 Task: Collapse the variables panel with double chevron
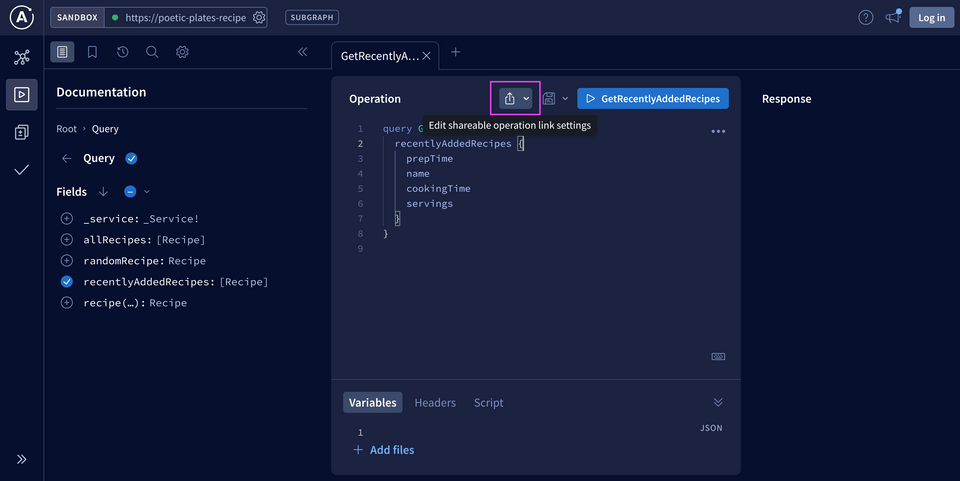tap(718, 402)
